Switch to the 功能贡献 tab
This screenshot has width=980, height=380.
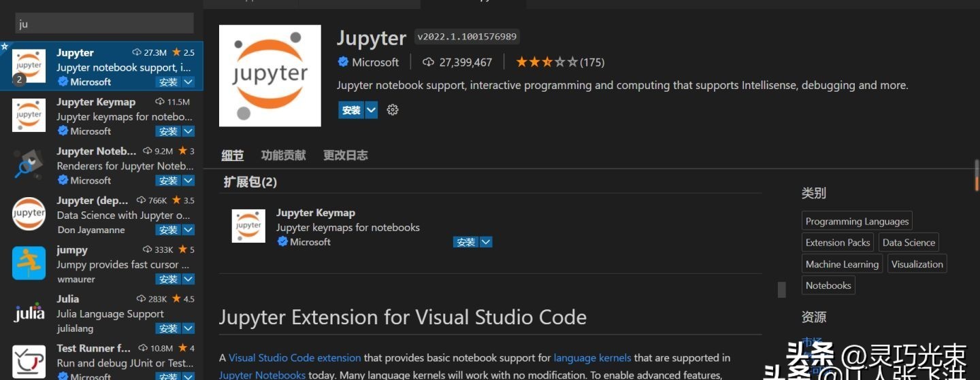pyautogui.click(x=283, y=155)
